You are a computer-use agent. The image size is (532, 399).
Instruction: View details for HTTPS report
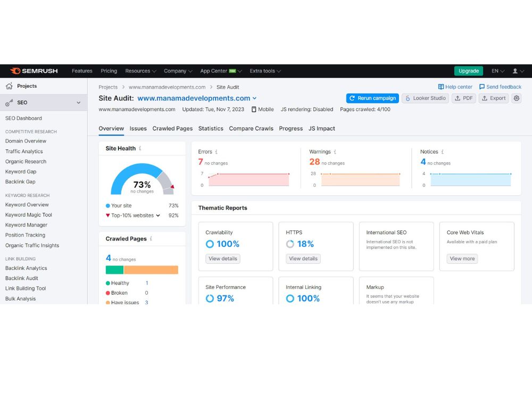tap(303, 259)
